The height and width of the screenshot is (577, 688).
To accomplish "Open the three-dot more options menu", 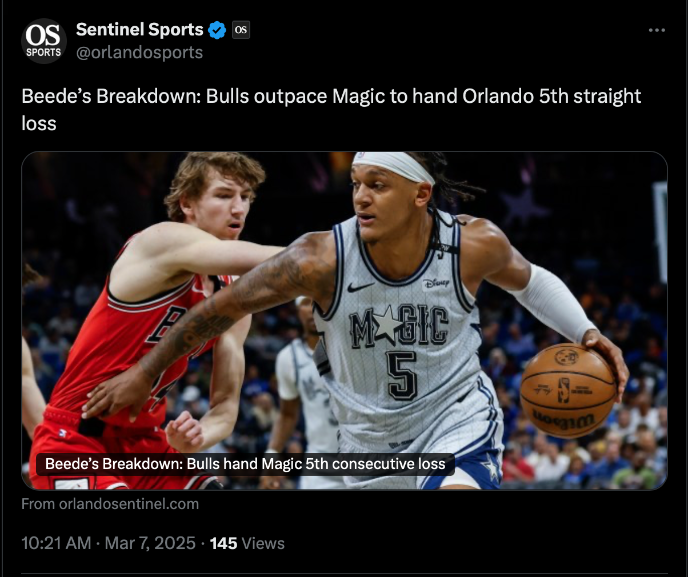I will click(656, 30).
